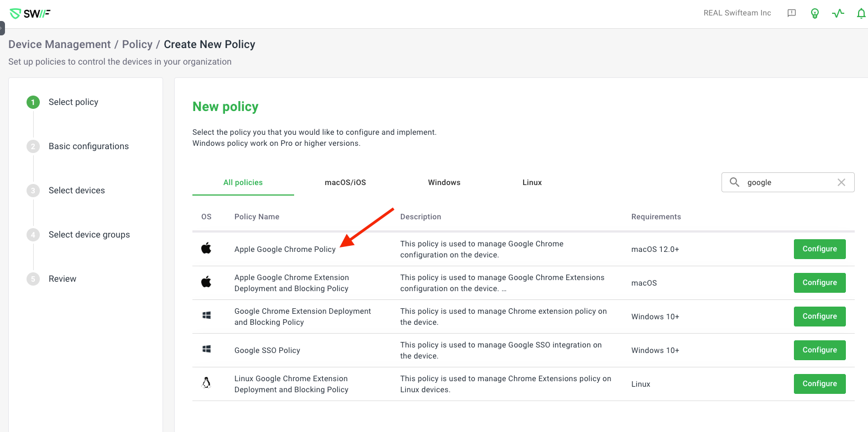Expand the collapsed left sidebar handle
The height and width of the screenshot is (432, 868).
tap(2, 28)
